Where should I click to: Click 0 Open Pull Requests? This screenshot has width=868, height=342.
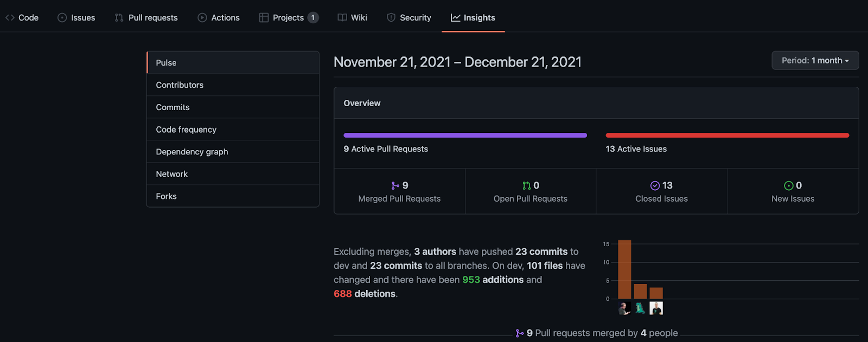pos(530,192)
